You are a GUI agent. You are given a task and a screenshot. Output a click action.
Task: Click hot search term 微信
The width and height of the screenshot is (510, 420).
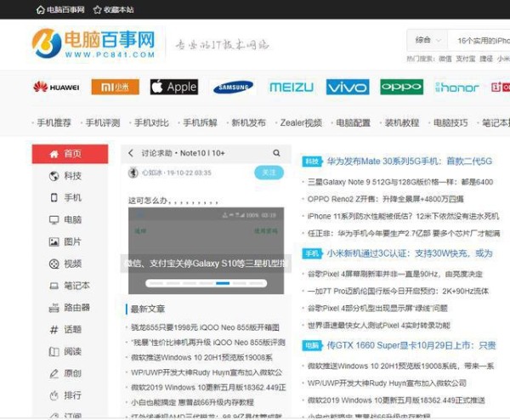[445, 59]
